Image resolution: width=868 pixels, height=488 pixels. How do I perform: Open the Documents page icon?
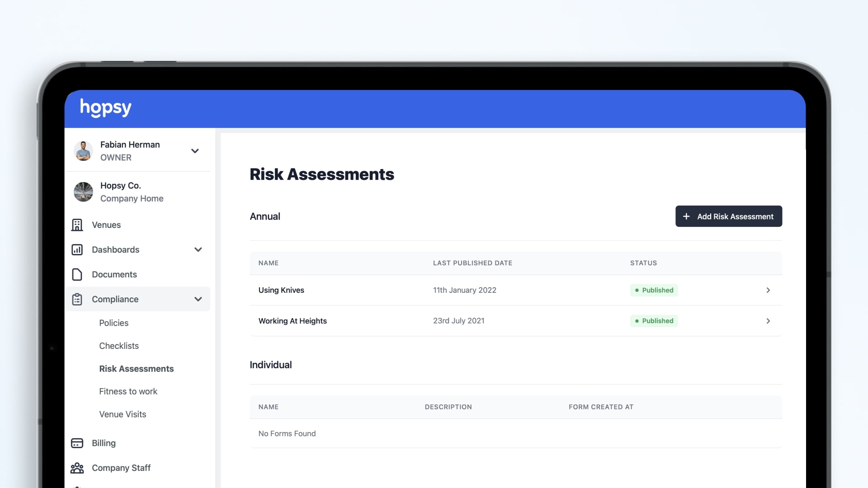click(77, 274)
